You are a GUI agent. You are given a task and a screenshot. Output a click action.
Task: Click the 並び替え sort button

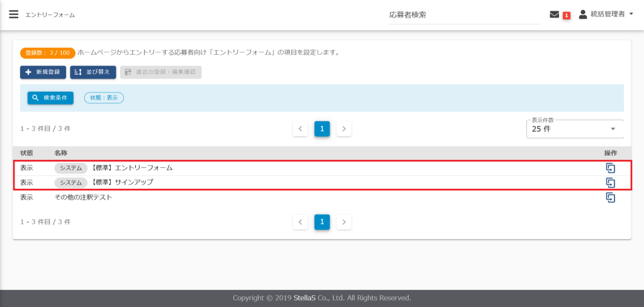[x=93, y=72]
